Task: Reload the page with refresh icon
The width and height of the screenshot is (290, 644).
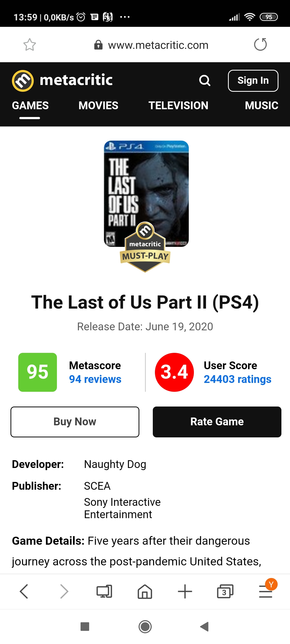Action: click(x=260, y=45)
